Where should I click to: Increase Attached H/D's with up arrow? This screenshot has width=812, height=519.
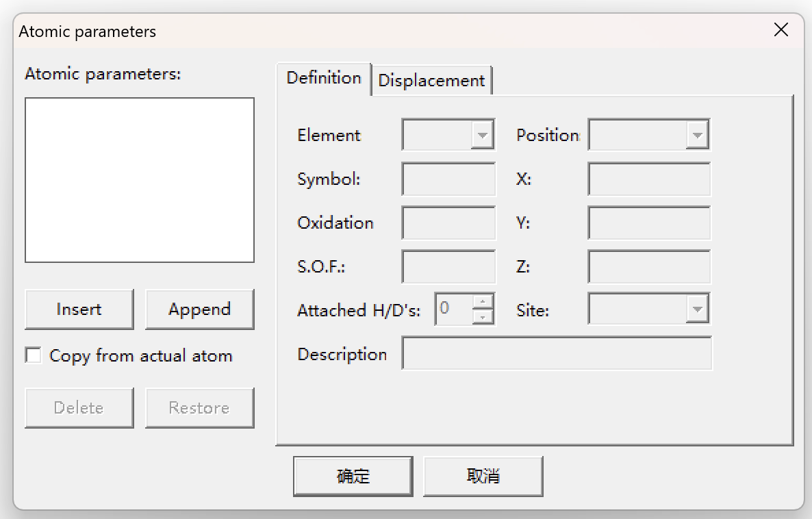pos(483,302)
